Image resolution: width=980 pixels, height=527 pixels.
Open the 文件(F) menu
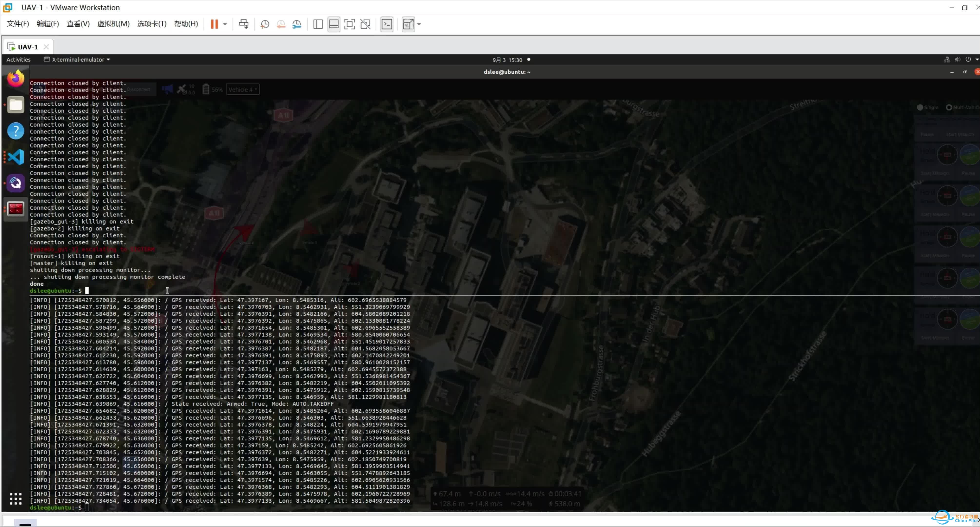click(18, 24)
